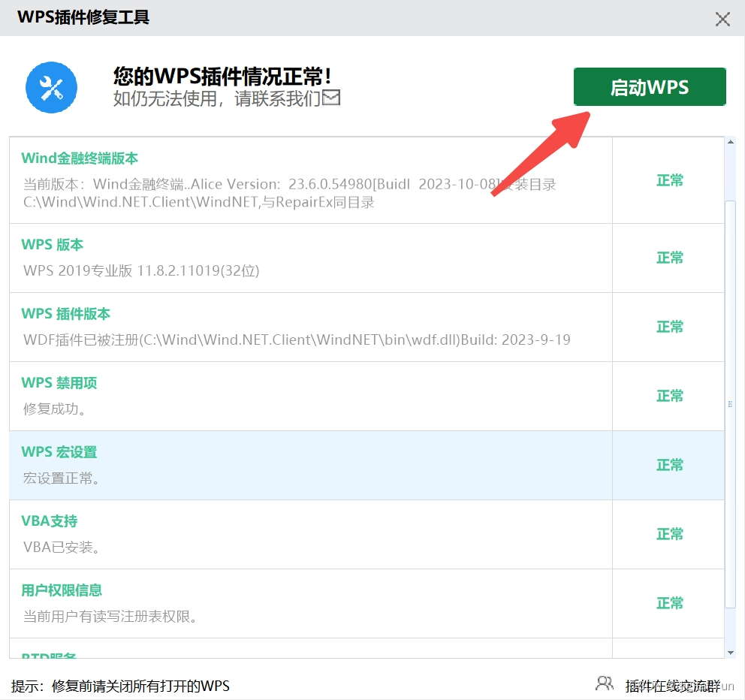The height and width of the screenshot is (700, 745).
Task: Click 正常 status for WPS 版本
Action: [669, 258]
